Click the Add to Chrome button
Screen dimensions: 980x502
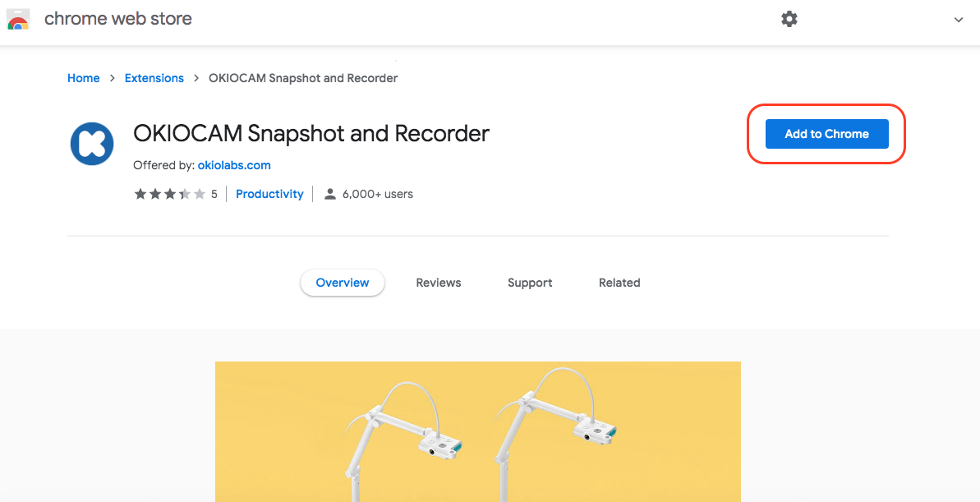pyautogui.click(x=827, y=134)
